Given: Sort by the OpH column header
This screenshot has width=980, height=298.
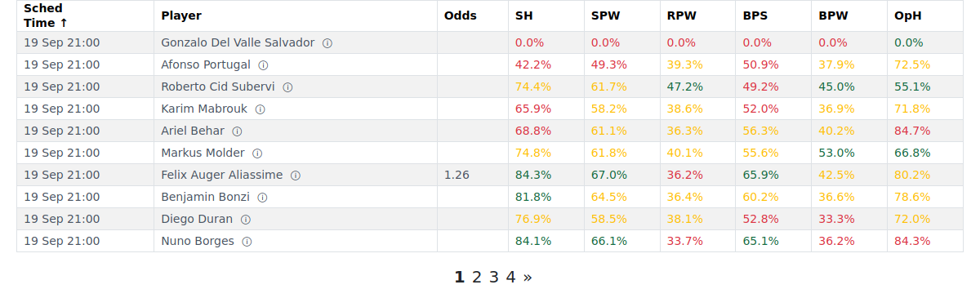Looking at the screenshot, I should point(907,16).
